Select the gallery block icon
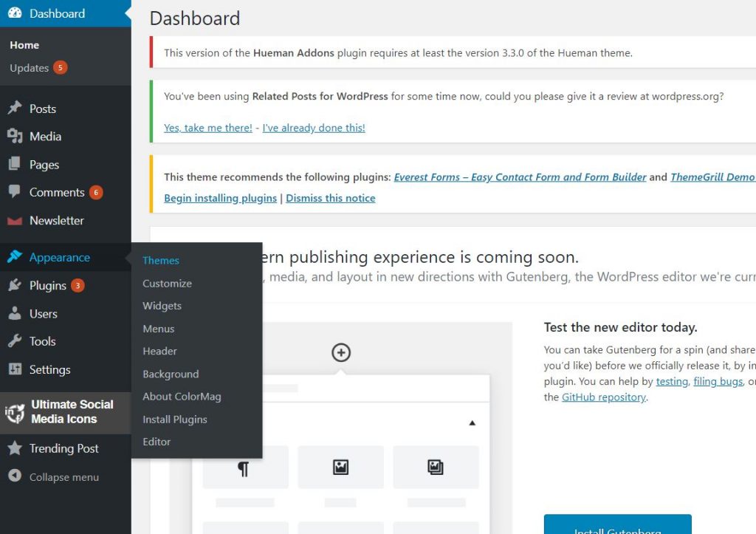The image size is (756, 534). 436,467
